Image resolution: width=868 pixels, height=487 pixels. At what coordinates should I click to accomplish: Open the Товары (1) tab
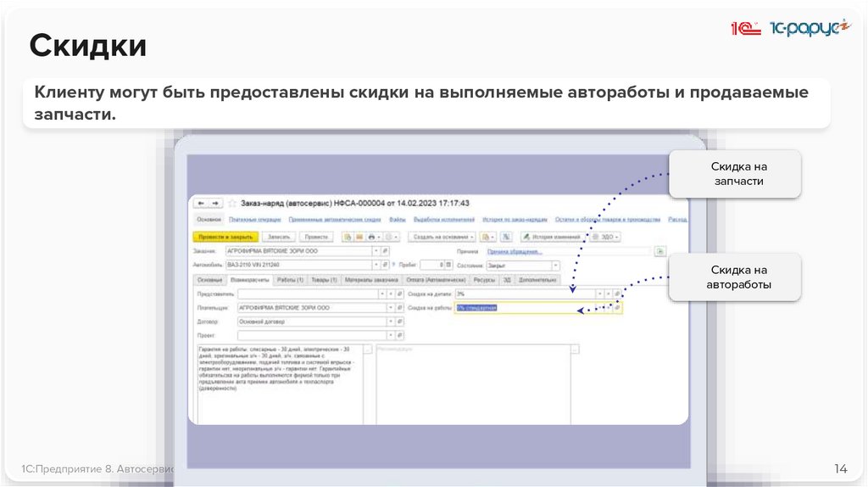point(325,279)
